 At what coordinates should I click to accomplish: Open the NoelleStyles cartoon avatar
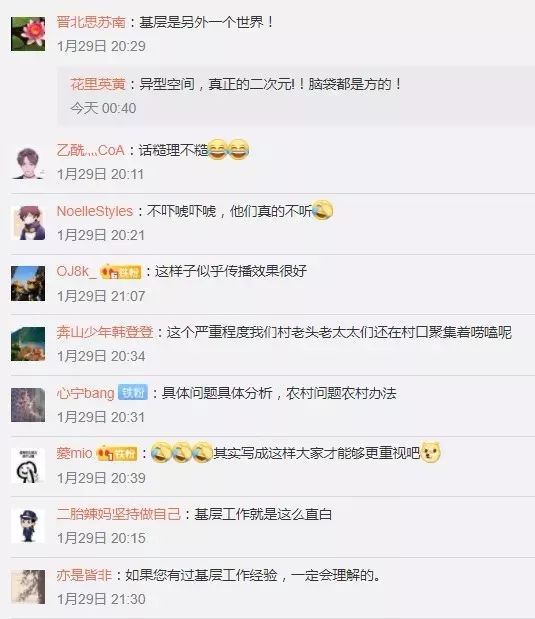28,223
